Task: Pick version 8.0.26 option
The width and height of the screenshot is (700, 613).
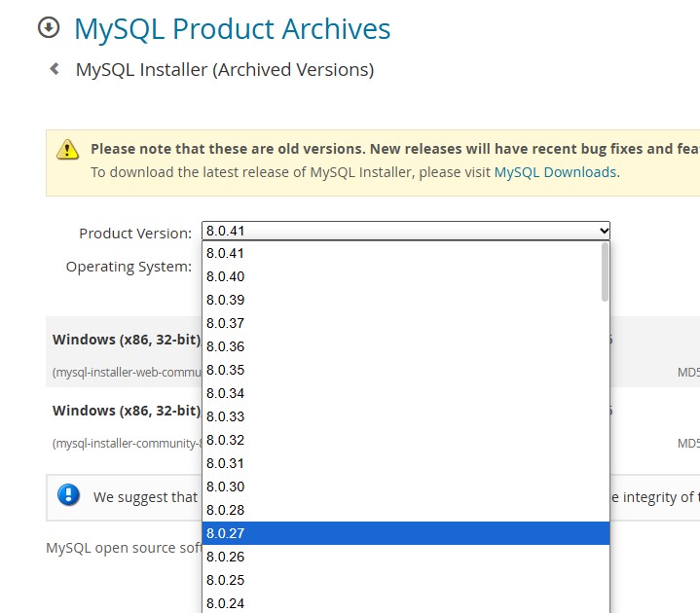Action: coord(406,557)
